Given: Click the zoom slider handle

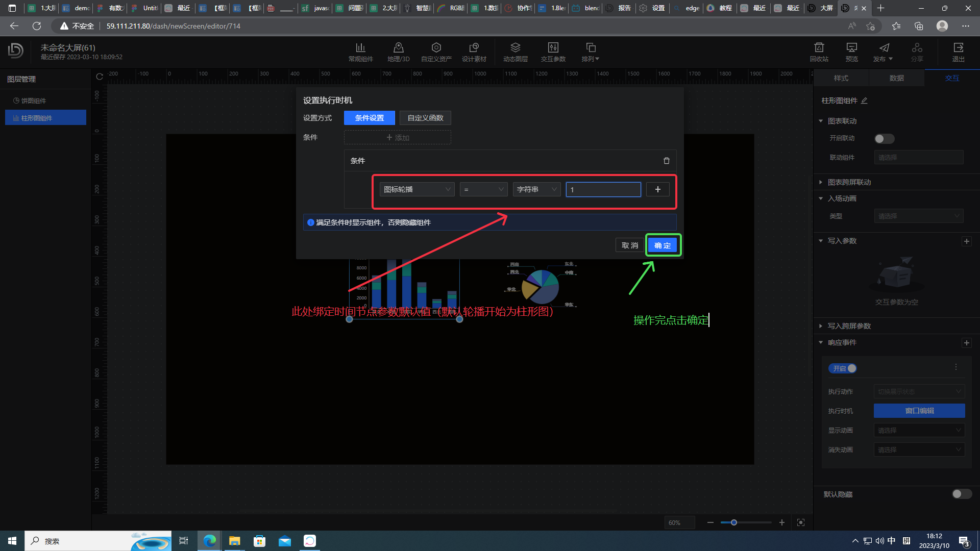Looking at the screenshot, I should [733, 522].
